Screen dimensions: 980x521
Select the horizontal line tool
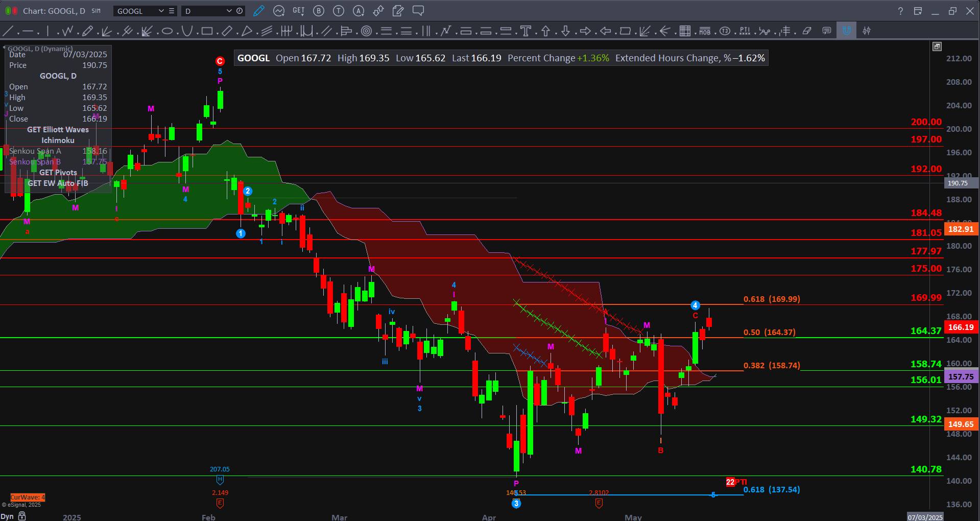[x=28, y=31]
